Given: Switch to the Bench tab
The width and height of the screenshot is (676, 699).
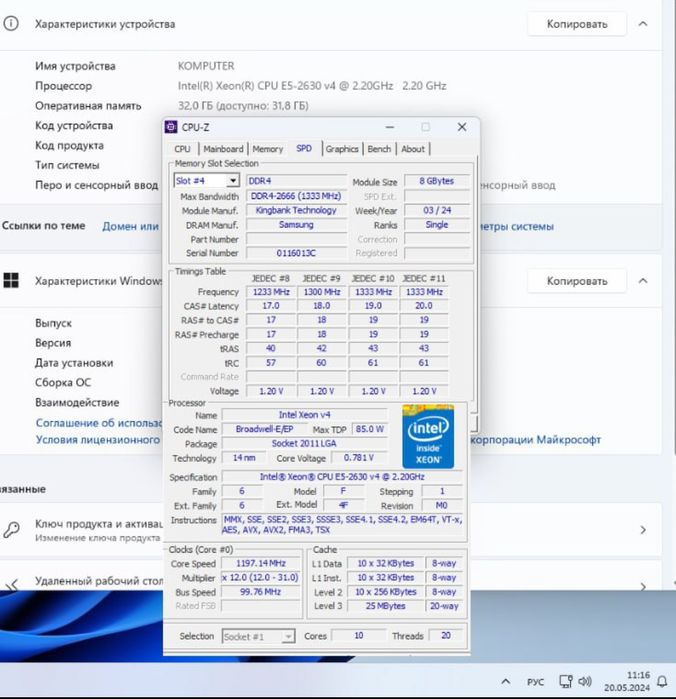Looking at the screenshot, I should (379, 149).
